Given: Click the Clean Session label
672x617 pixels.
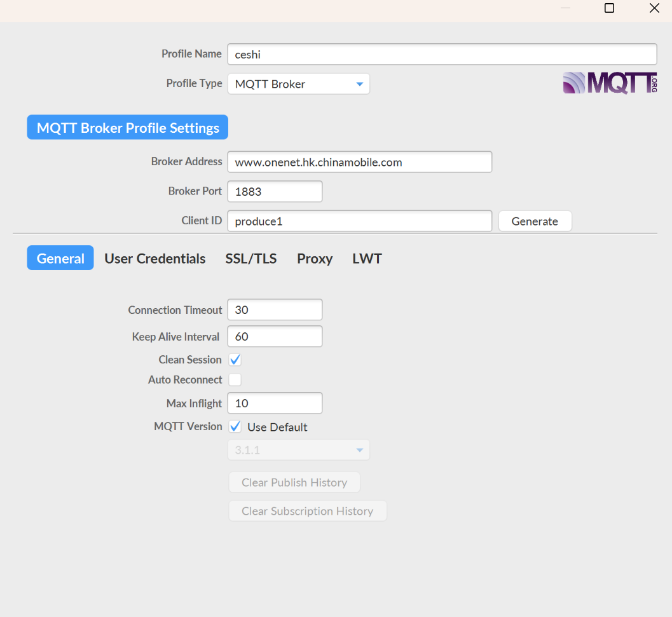Looking at the screenshot, I should click(190, 360).
